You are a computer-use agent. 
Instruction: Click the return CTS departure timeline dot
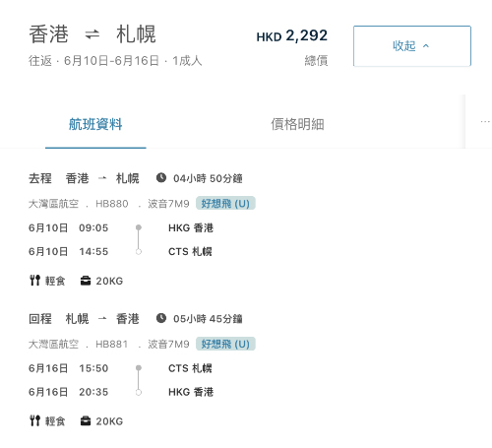tap(139, 367)
